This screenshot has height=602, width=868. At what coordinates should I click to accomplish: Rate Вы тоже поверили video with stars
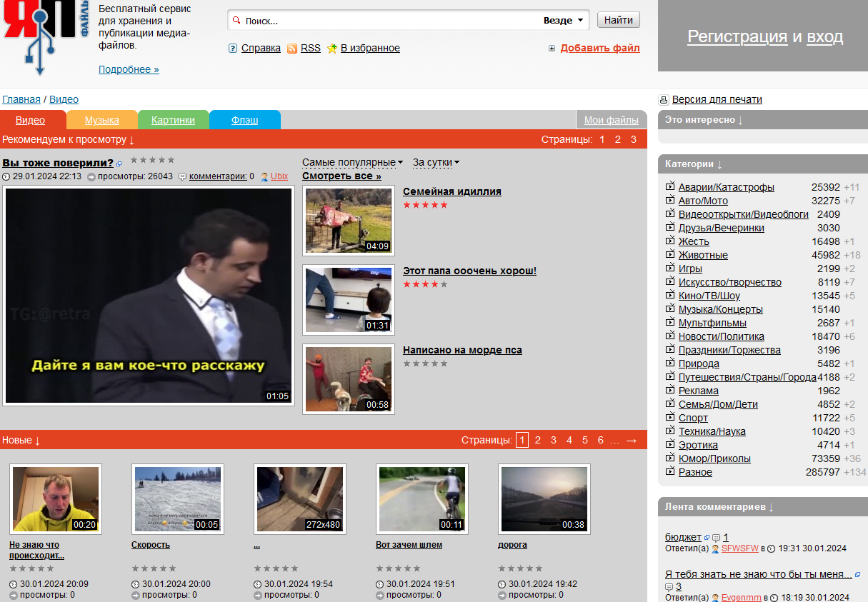(152, 160)
